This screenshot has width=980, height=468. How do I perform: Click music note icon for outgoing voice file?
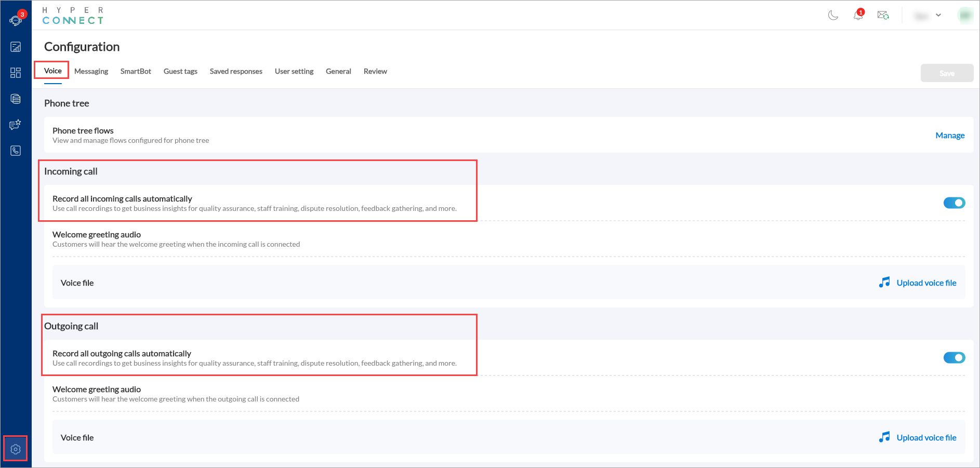pos(884,437)
